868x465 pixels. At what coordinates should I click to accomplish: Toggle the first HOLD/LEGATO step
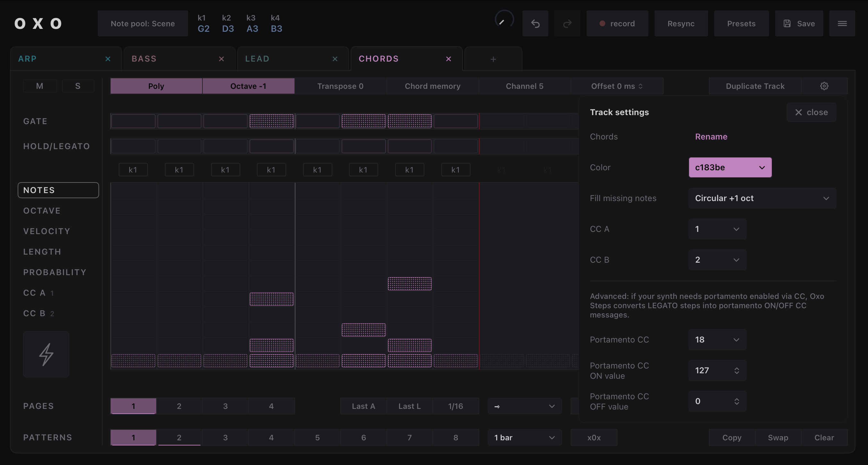click(133, 146)
